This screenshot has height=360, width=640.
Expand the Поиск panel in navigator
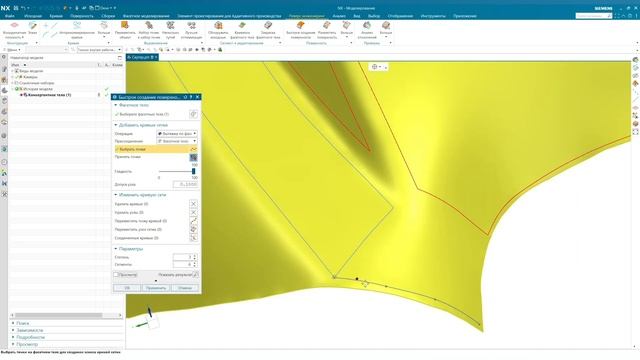[13, 323]
